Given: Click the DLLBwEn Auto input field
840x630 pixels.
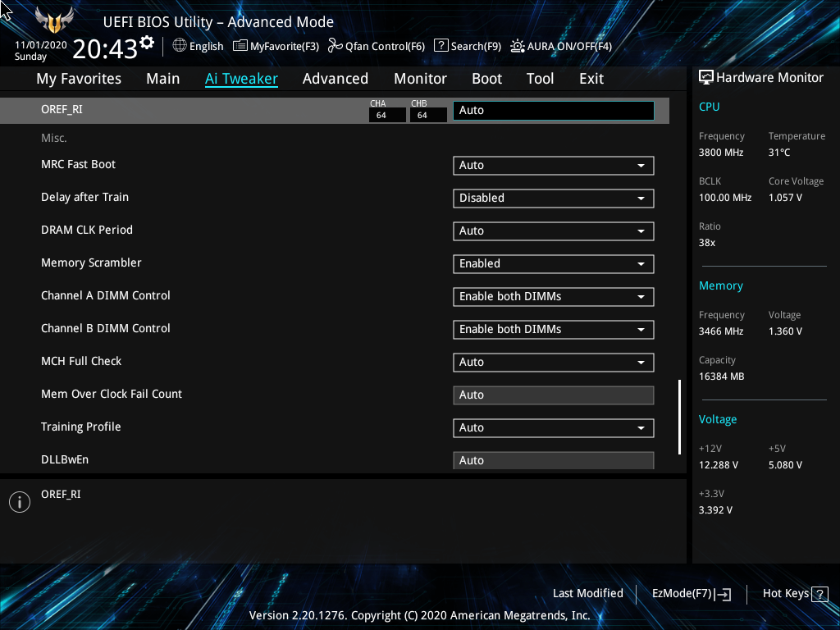Looking at the screenshot, I should tap(554, 461).
